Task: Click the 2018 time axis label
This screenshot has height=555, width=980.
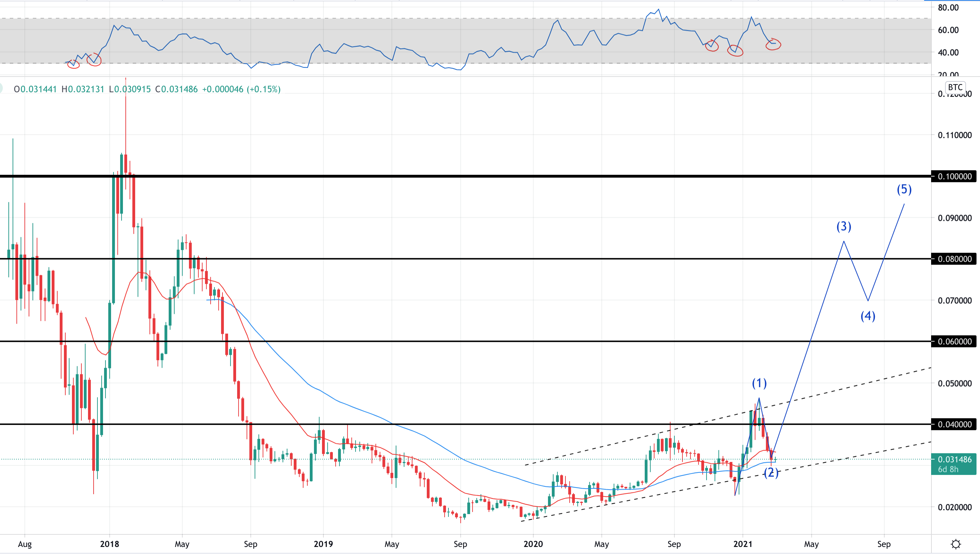Action: point(110,544)
